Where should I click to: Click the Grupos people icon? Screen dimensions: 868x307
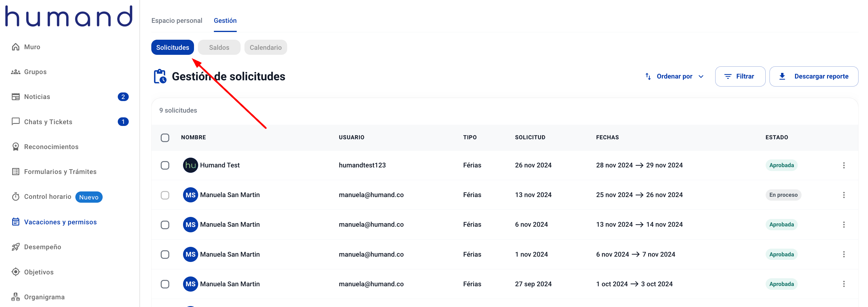point(15,72)
